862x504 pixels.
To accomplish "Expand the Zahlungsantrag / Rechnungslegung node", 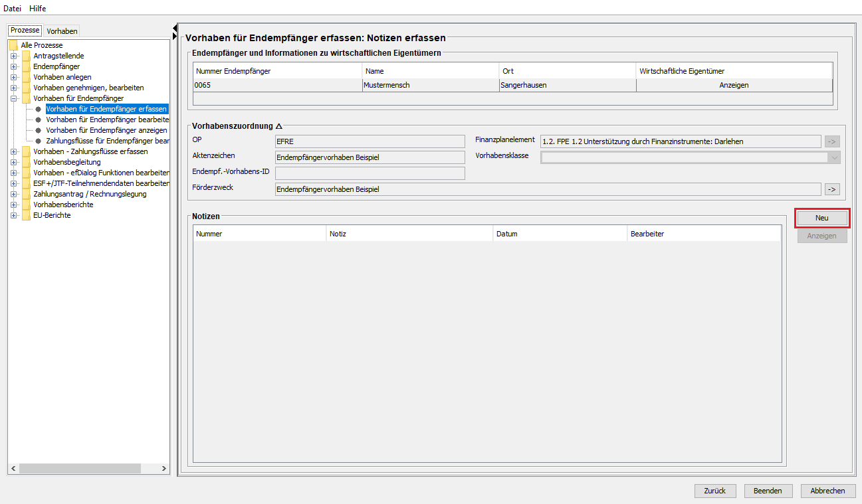I will coord(13,194).
